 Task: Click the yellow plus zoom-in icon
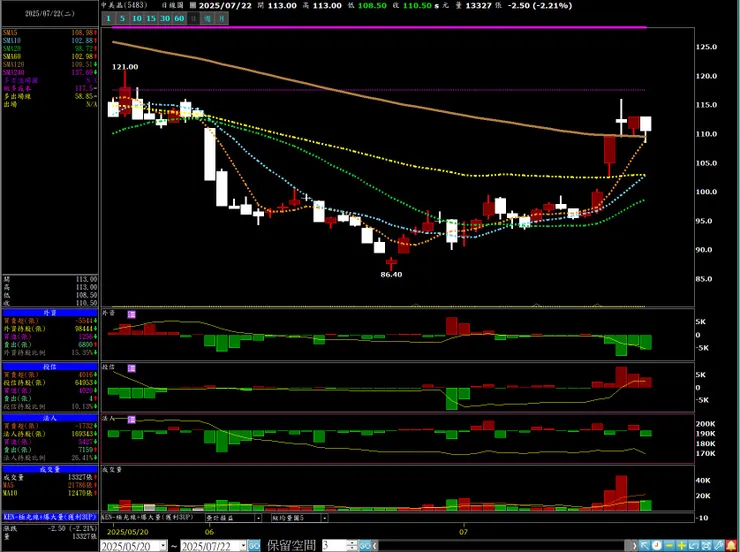[681, 545]
